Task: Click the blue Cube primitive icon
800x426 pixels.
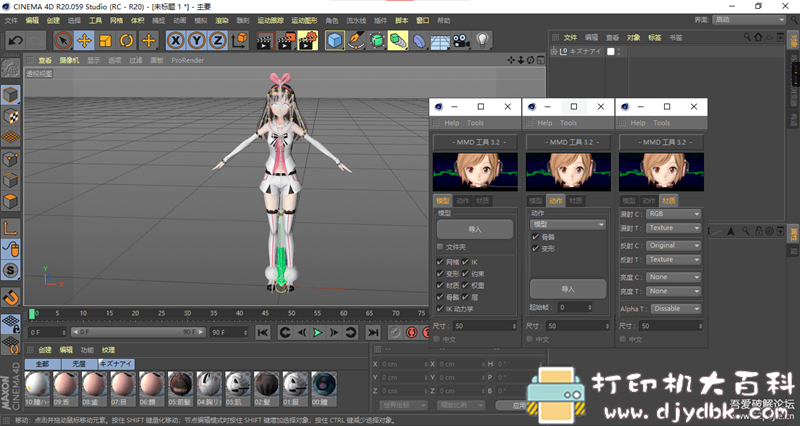Action: (335, 40)
